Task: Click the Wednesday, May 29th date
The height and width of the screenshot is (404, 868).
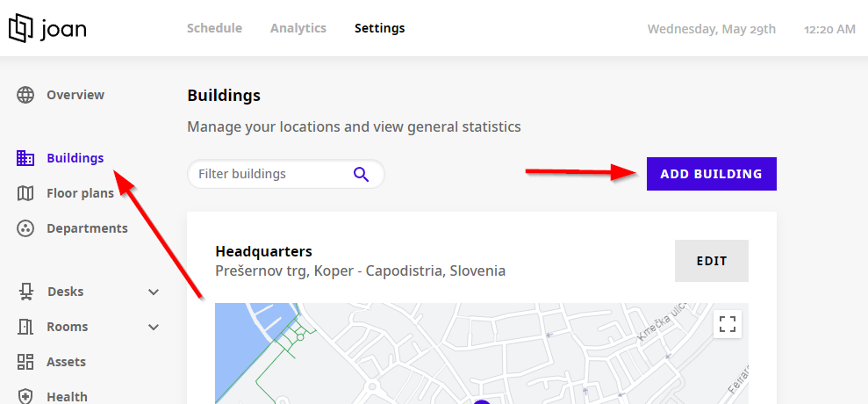Action: tap(712, 29)
